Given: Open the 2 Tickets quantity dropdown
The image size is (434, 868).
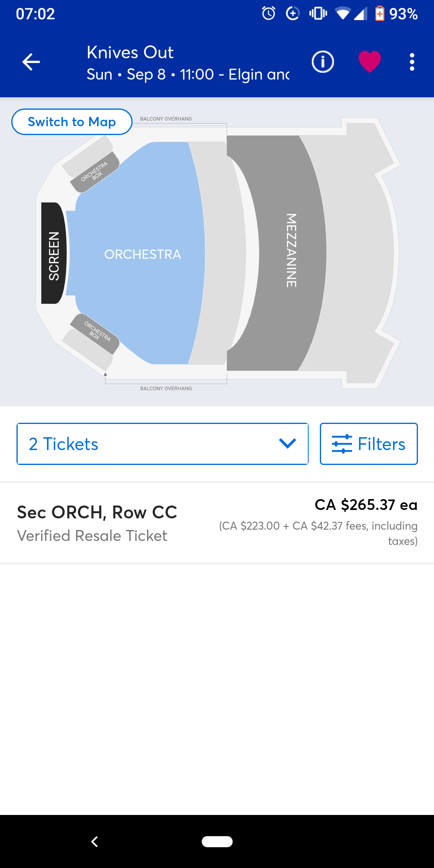Looking at the screenshot, I should (162, 444).
